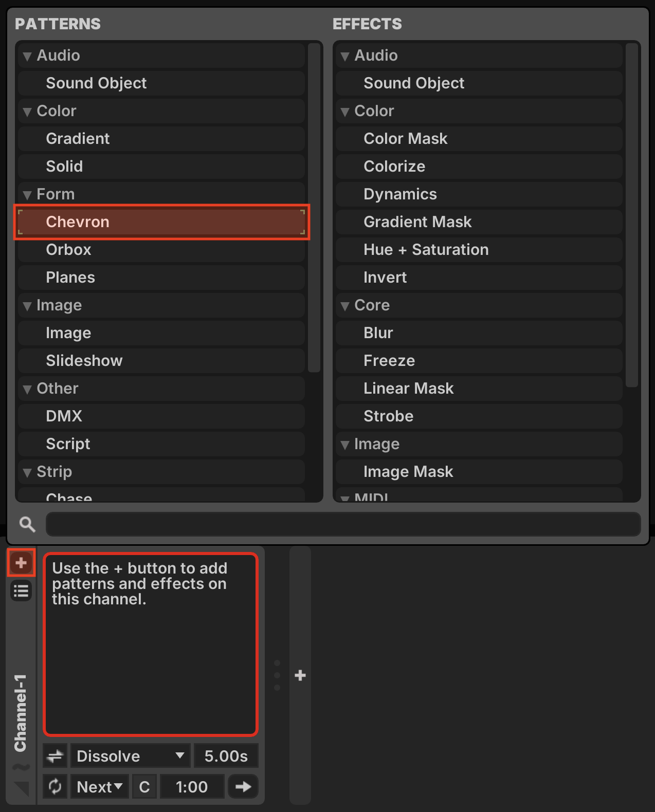This screenshot has height=812, width=655.
Task: Click the transition swap arrows icon
Action: click(55, 756)
